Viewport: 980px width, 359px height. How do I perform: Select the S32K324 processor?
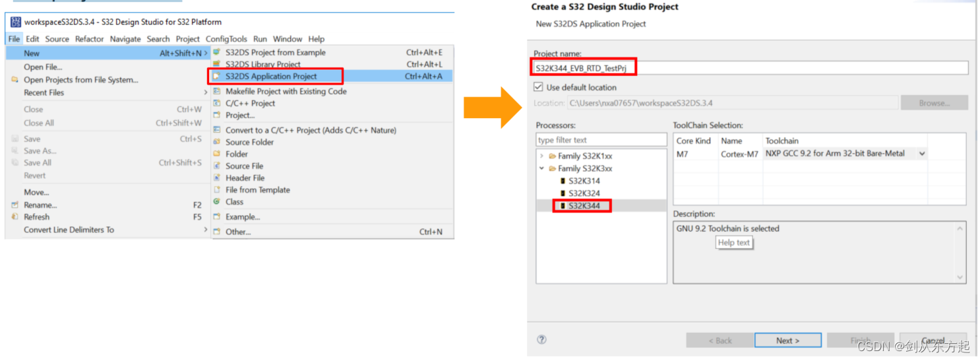584,193
